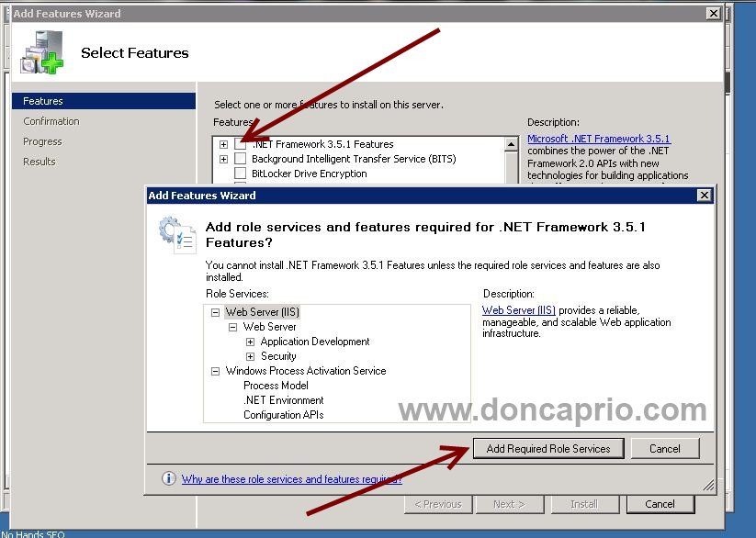Screen dimensions: 756x538
Task: Click the features list scroll up arrow
Action: pos(511,144)
